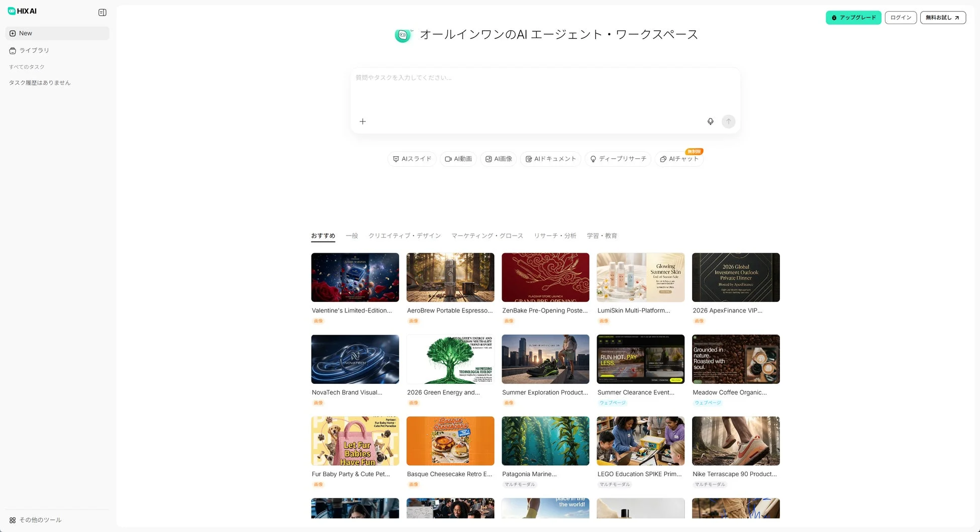Click 'タスク履歴はありません' text in sidebar
This screenshot has height=532, width=980.
pos(40,83)
